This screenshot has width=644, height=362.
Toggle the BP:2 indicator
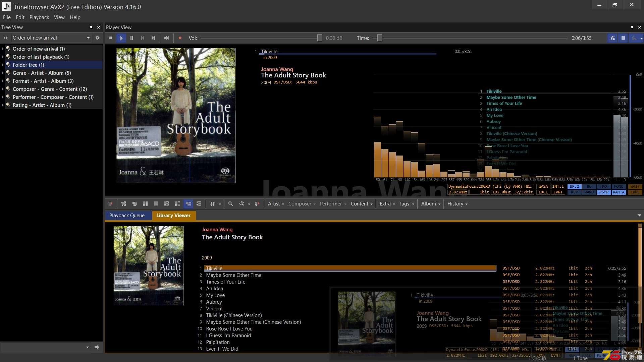574,187
